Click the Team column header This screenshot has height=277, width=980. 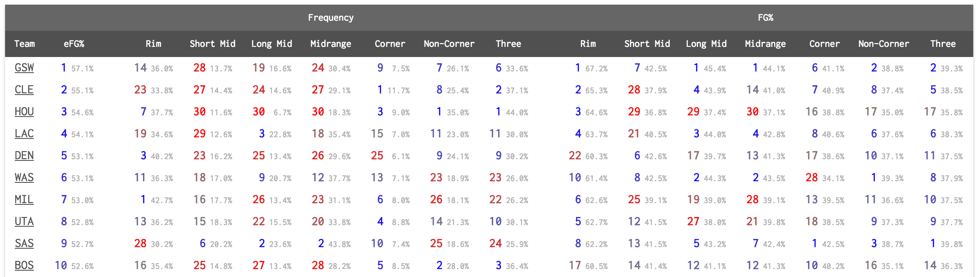[25, 44]
